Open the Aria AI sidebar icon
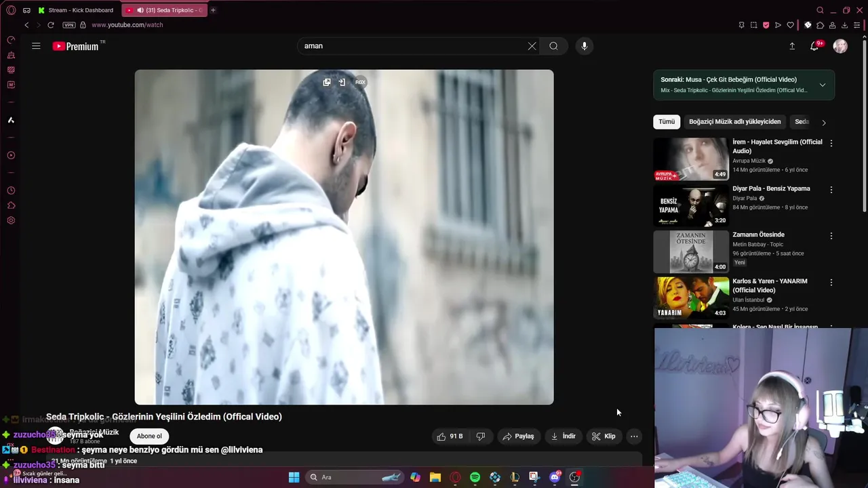Viewport: 868px width, 488px height. (x=11, y=120)
